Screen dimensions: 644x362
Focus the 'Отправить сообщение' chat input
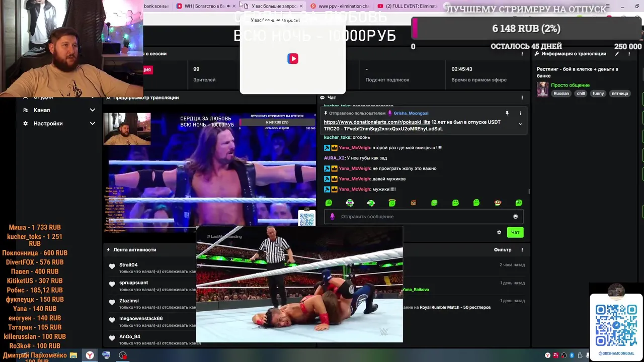[424, 217]
